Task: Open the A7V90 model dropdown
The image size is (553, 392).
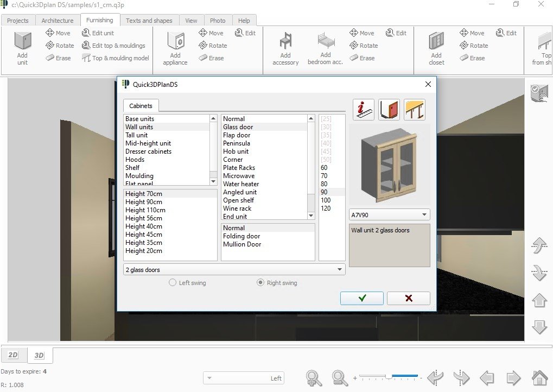Action: (x=389, y=214)
